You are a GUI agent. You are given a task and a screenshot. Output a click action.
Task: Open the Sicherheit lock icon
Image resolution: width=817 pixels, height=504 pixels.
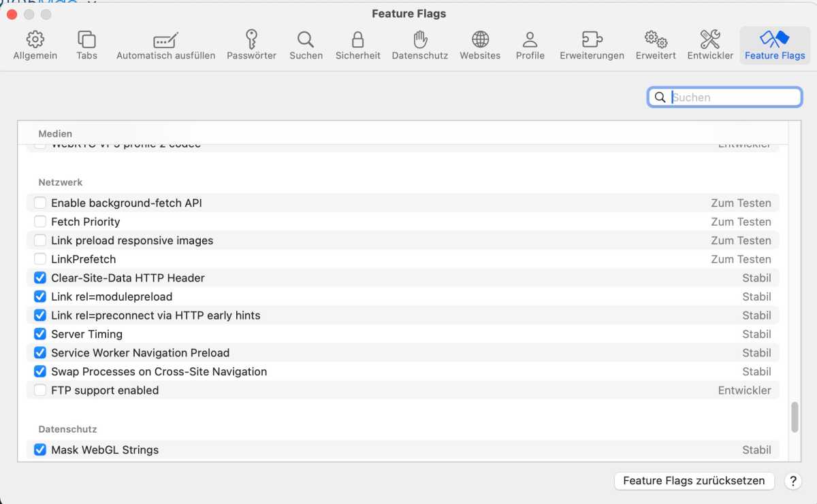coord(357,39)
